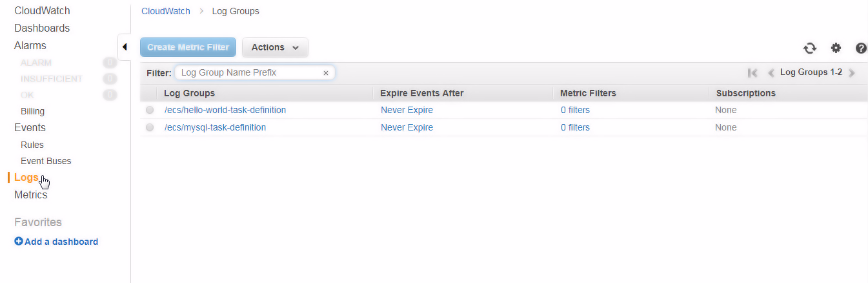Open Event Buses in the sidebar
The height and width of the screenshot is (283, 868).
click(x=46, y=161)
